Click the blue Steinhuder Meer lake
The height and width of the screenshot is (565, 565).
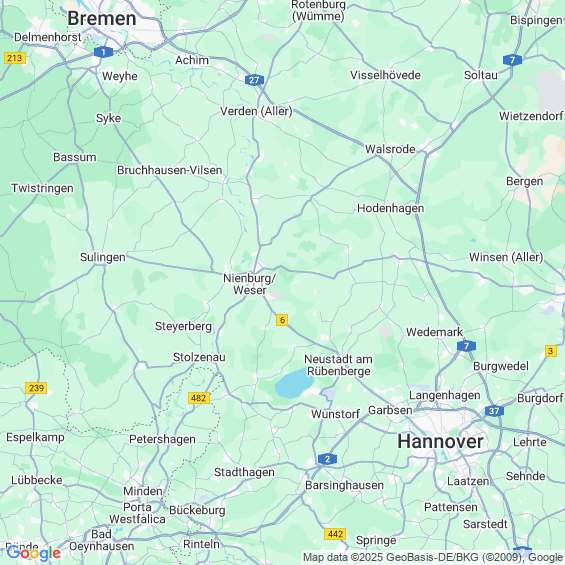tap(293, 384)
